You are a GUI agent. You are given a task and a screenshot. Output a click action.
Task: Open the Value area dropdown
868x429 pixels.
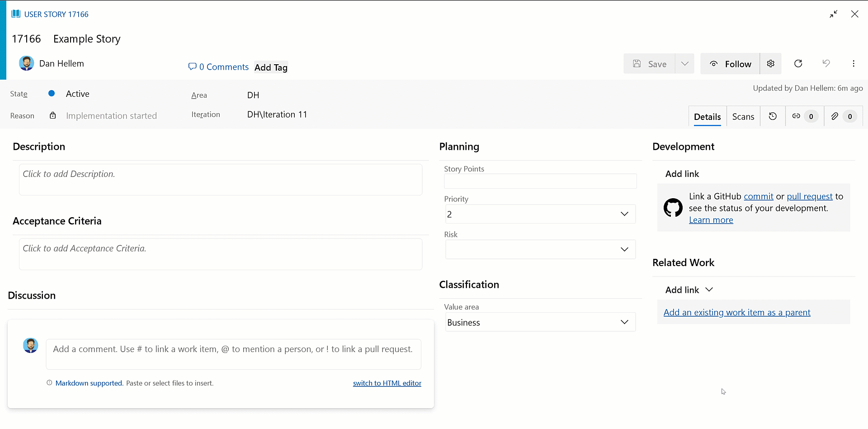pyautogui.click(x=624, y=322)
